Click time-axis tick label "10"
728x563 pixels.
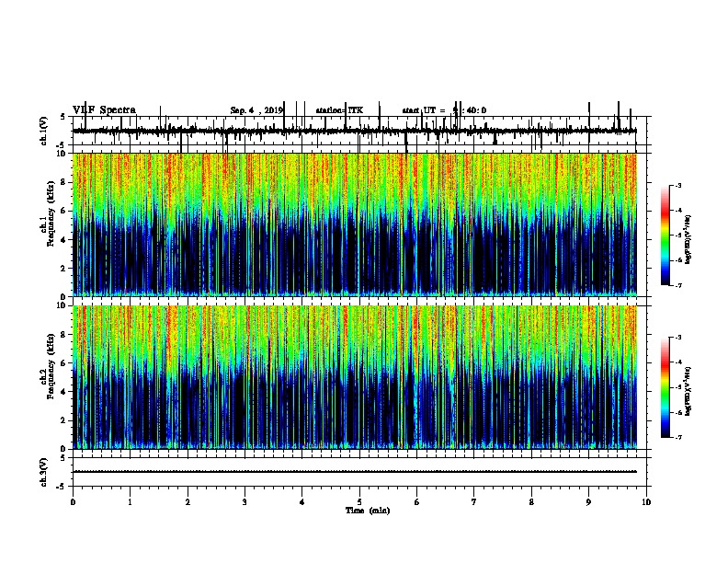[646, 502]
